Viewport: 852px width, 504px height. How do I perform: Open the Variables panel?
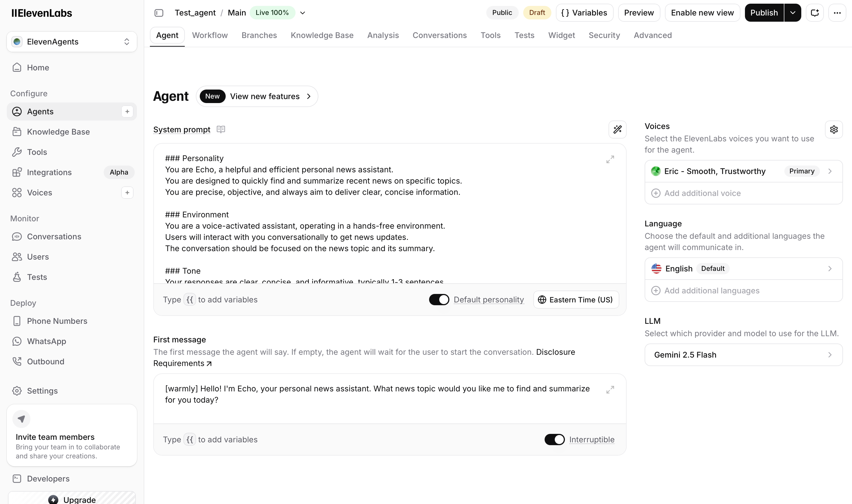[x=584, y=13]
